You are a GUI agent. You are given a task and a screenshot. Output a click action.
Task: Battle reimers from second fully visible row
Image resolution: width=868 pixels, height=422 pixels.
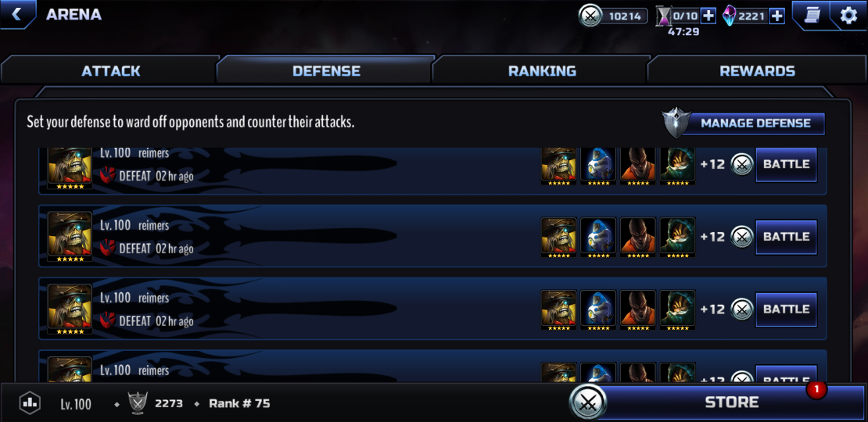(786, 309)
